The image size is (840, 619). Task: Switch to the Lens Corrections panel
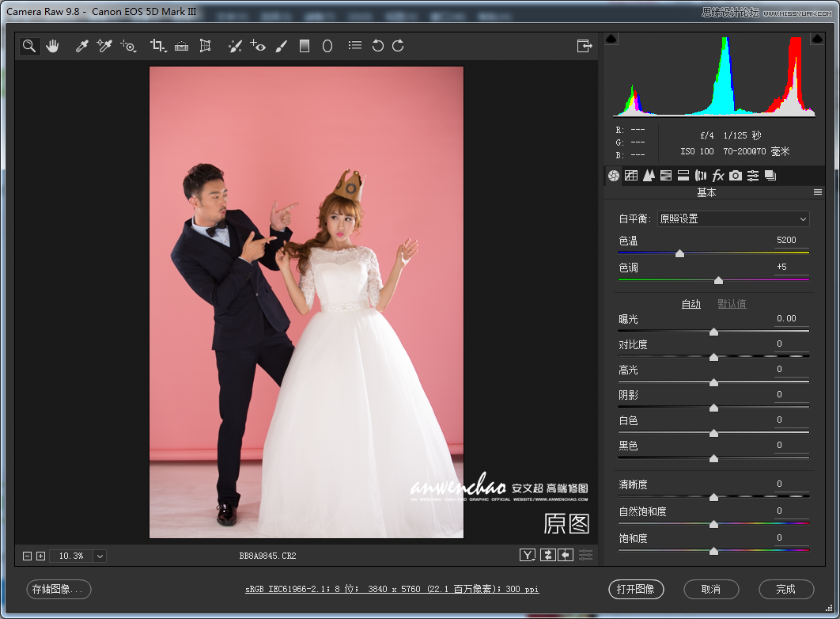tap(700, 175)
